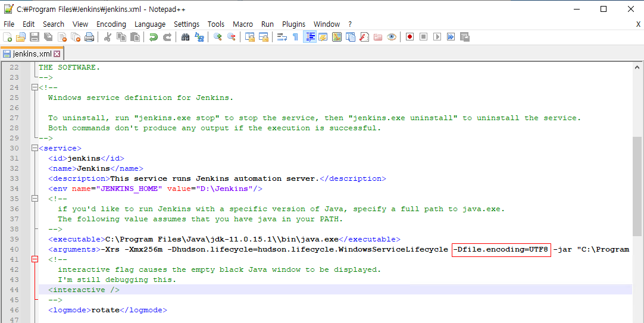Open the Run menu
644x323 pixels.
tap(267, 24)
